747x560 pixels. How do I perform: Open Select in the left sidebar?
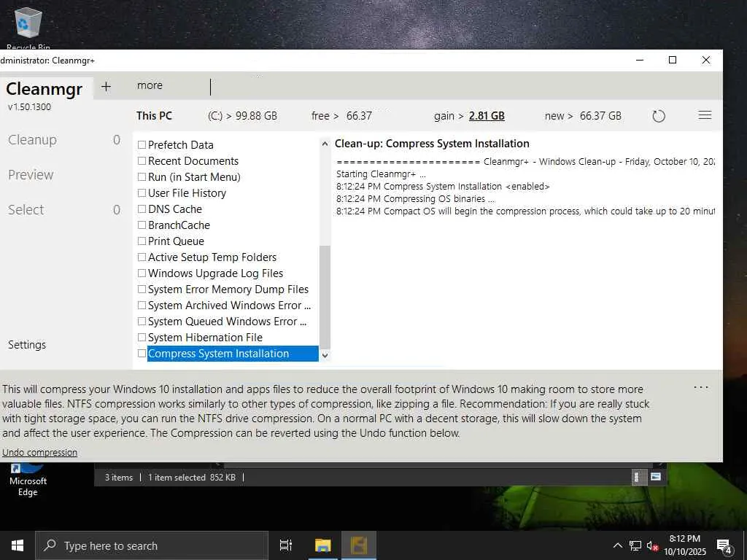click(26, 210)
